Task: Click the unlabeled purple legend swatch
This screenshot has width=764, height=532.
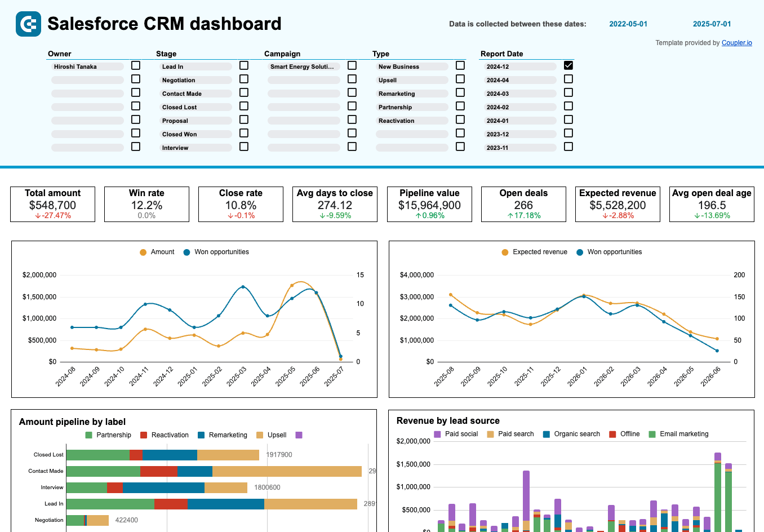Action: 299,435
